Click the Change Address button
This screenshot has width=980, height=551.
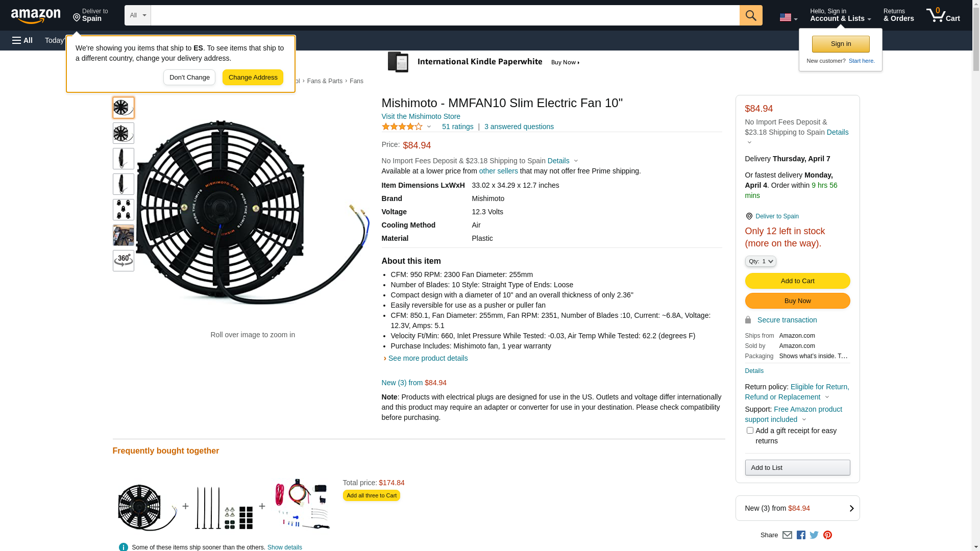point(253,78)
